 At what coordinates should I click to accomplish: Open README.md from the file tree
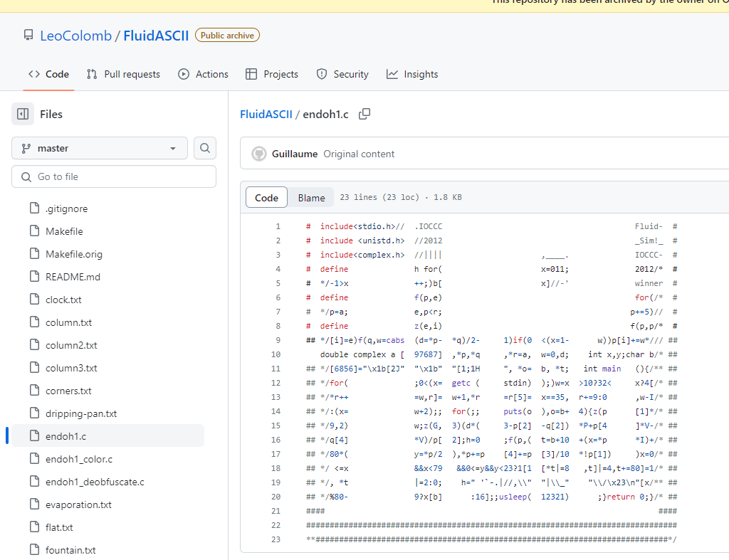pyautogui.click(x=73, y=277)
